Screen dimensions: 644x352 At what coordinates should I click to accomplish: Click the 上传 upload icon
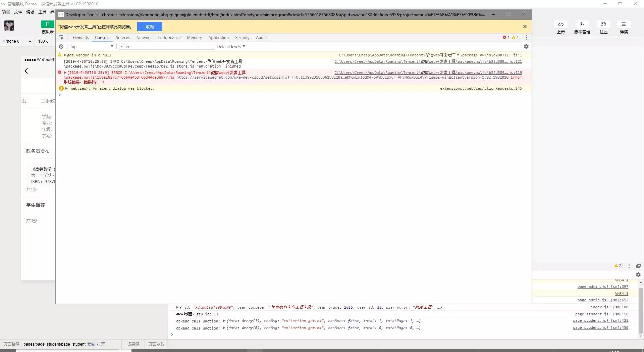pos(561,24)
